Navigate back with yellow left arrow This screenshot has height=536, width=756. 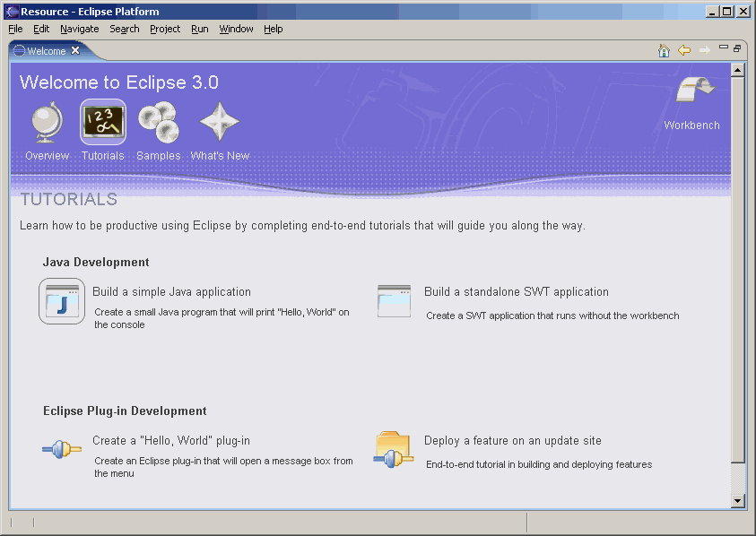(x=684, y=50)
